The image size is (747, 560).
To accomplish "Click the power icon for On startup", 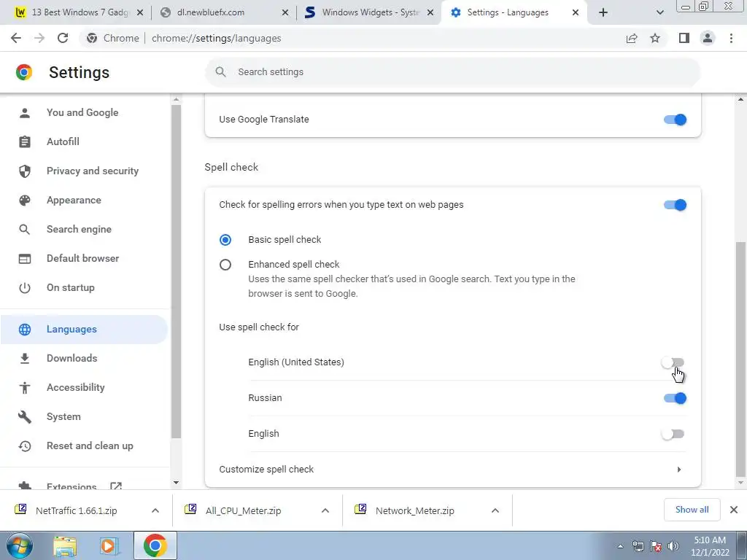I will (x=25, y=287).
